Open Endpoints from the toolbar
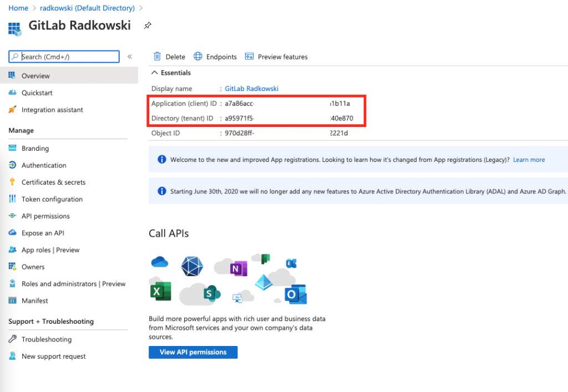 coord(215,57)
